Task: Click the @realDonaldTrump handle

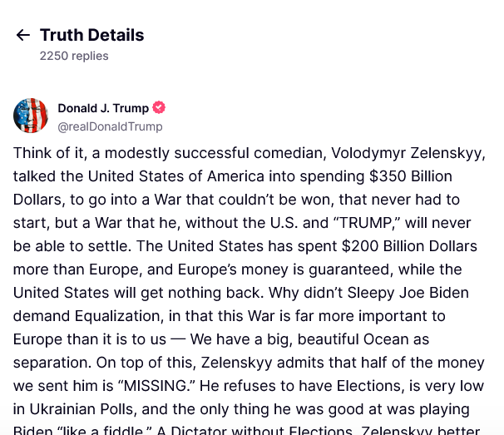Action: click(x=110, y=126)
